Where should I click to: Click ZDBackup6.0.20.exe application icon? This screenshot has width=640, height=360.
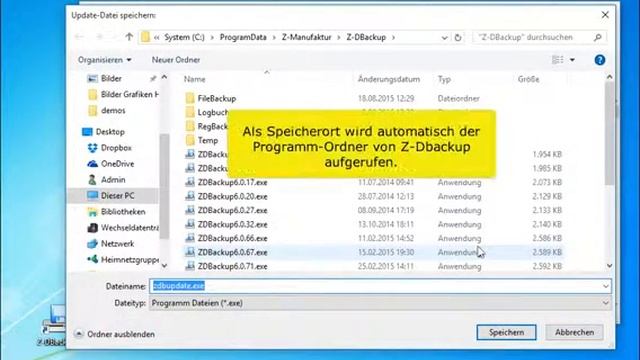click(190, 196)
